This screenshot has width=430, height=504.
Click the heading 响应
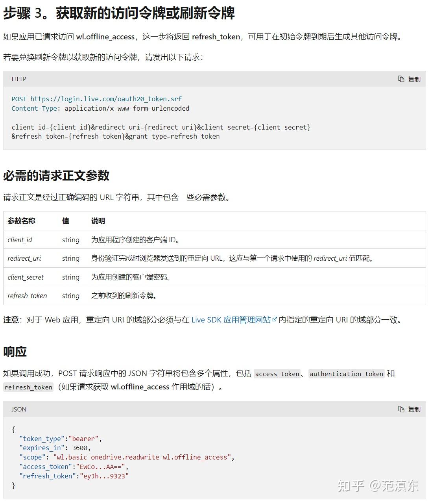point(15,352)
